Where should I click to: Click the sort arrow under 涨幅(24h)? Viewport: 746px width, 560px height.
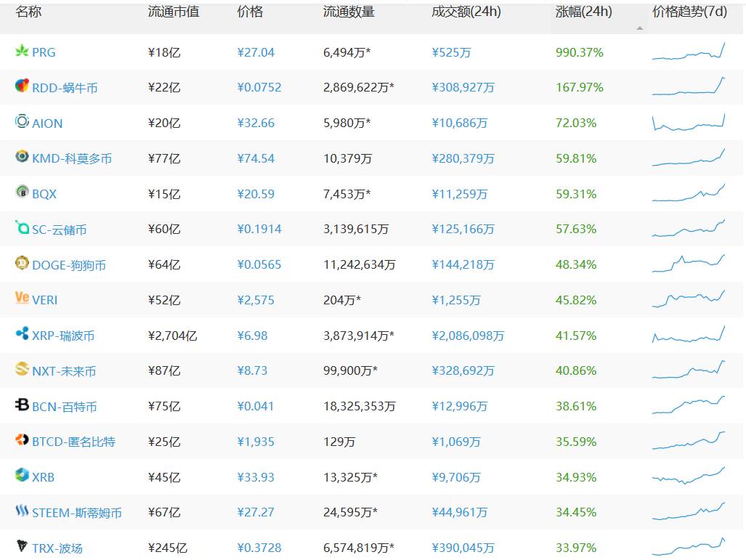pyautogui.click(x=639, y=28)
